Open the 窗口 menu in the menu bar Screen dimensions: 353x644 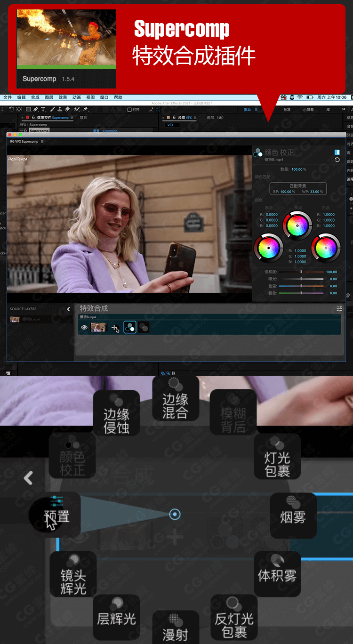(104, 97)
